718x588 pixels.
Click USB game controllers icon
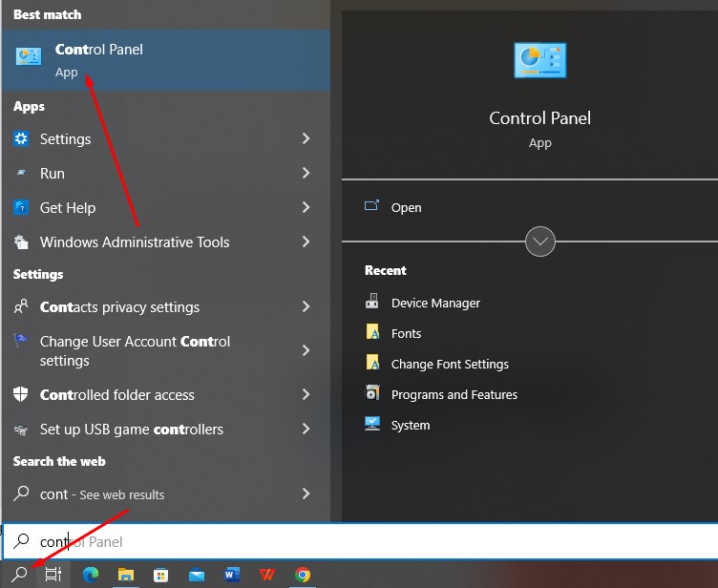(x=21, y=430)
